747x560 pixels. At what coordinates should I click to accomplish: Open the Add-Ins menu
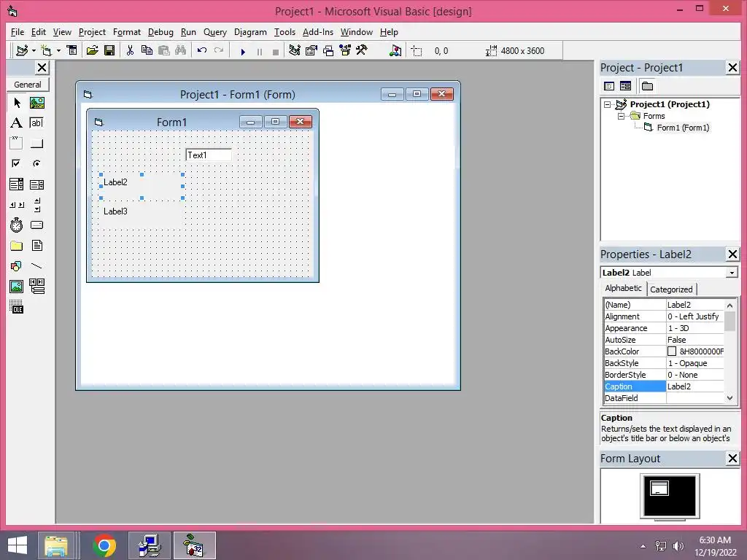click(x=318, y=32)
